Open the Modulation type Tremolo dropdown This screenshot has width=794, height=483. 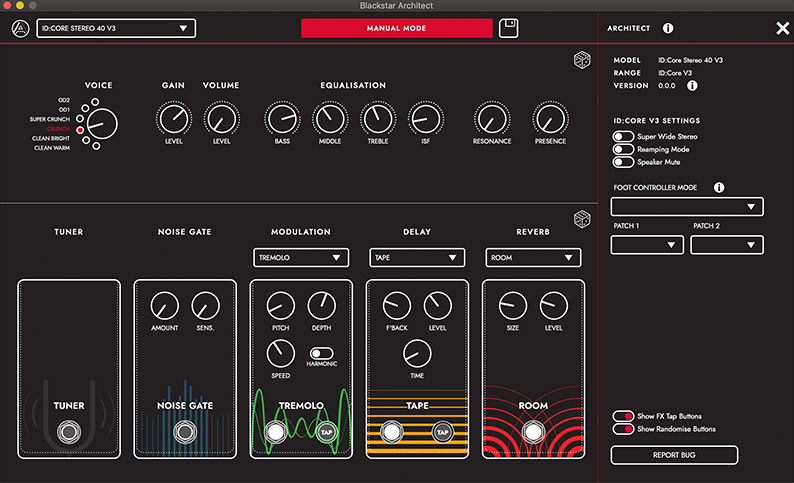pyautogui.click(x=301, y=258)
